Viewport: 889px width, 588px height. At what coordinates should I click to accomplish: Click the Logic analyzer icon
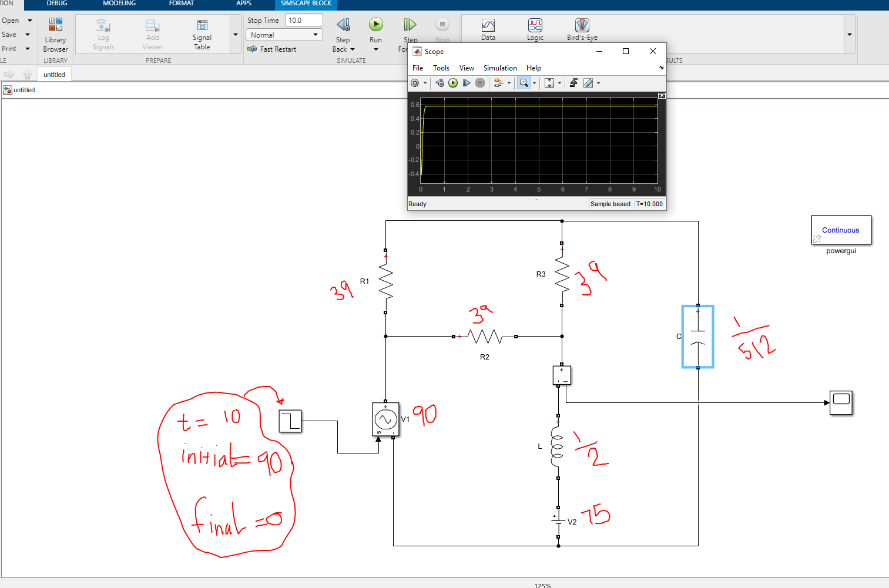(535, 26)
